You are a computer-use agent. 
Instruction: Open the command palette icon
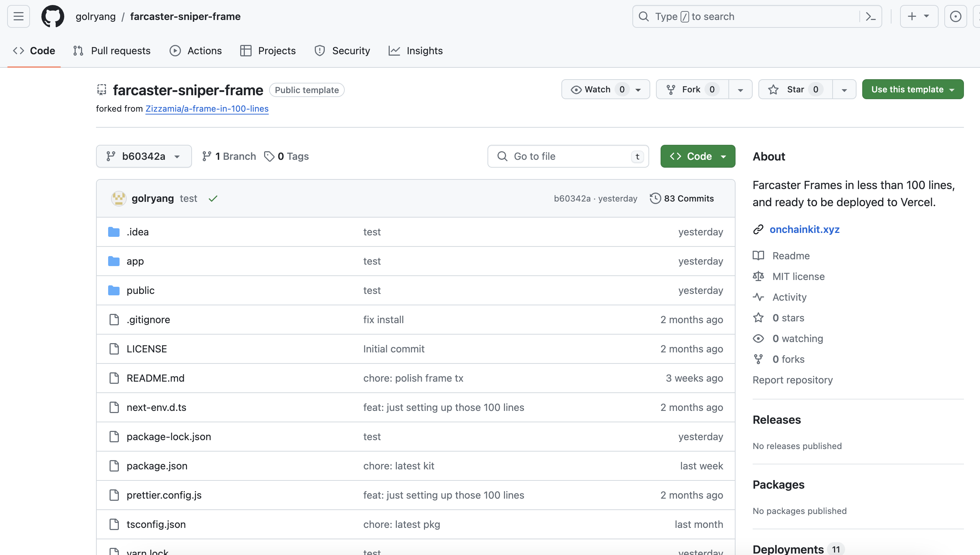(x=870, y=16)
